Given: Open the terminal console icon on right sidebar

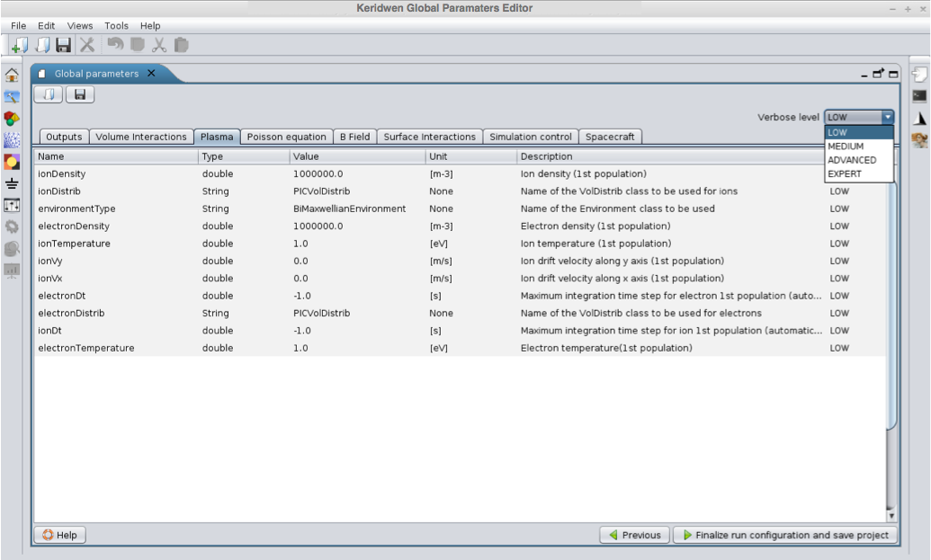Looking at the screenshot, I should click(919, 96).
